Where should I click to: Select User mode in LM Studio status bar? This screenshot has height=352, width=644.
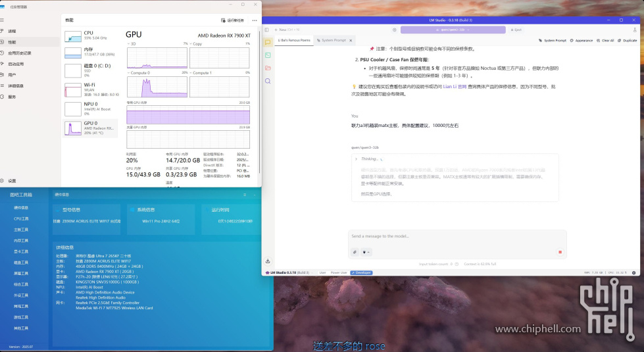(322, 273)
